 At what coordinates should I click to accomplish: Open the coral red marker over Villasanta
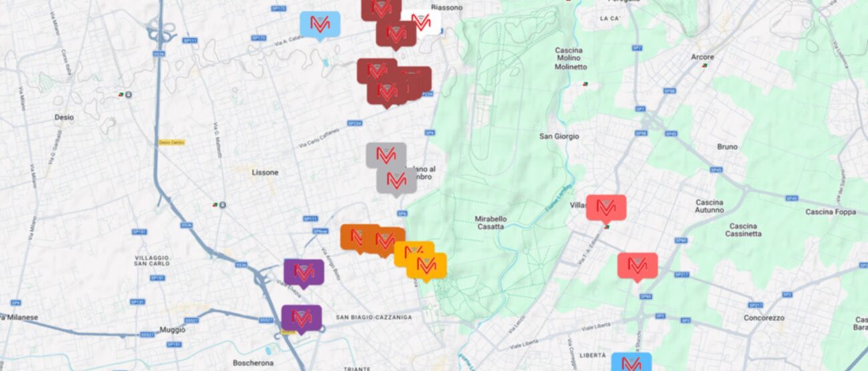tap(606, 208)
